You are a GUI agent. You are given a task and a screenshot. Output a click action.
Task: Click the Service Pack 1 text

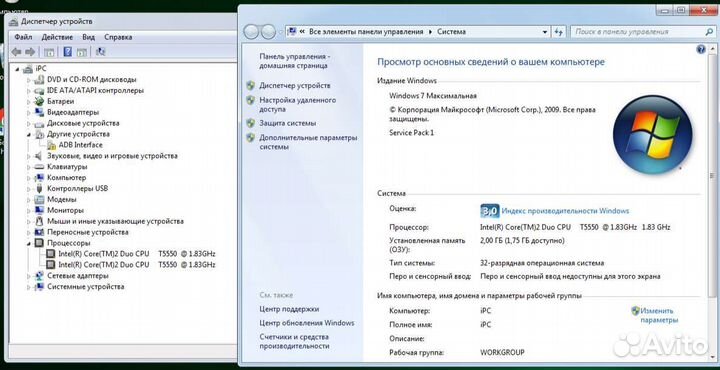[x=411, y=133]
